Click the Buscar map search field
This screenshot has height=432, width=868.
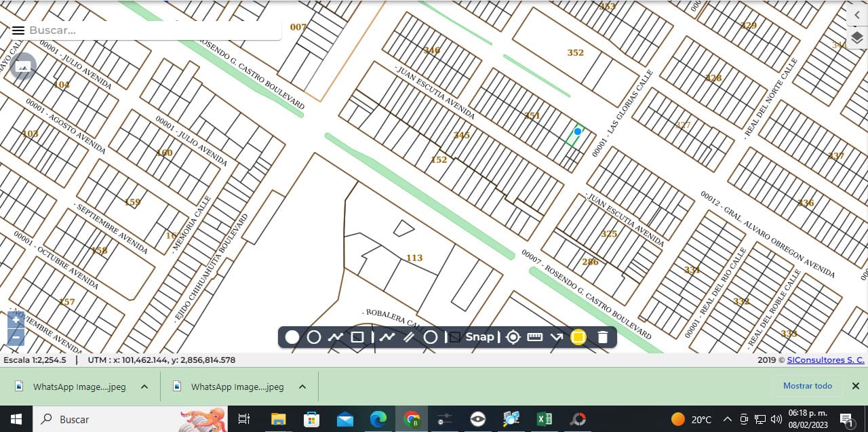pos(153,31)
